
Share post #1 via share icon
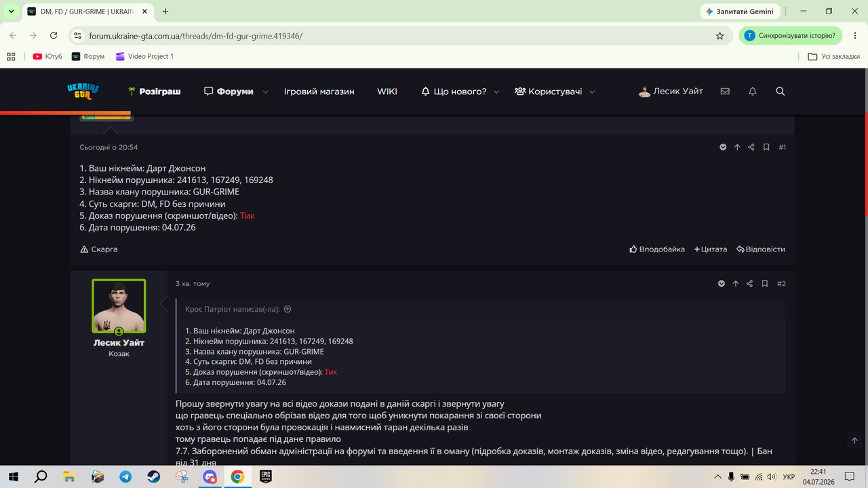point(751,147)
